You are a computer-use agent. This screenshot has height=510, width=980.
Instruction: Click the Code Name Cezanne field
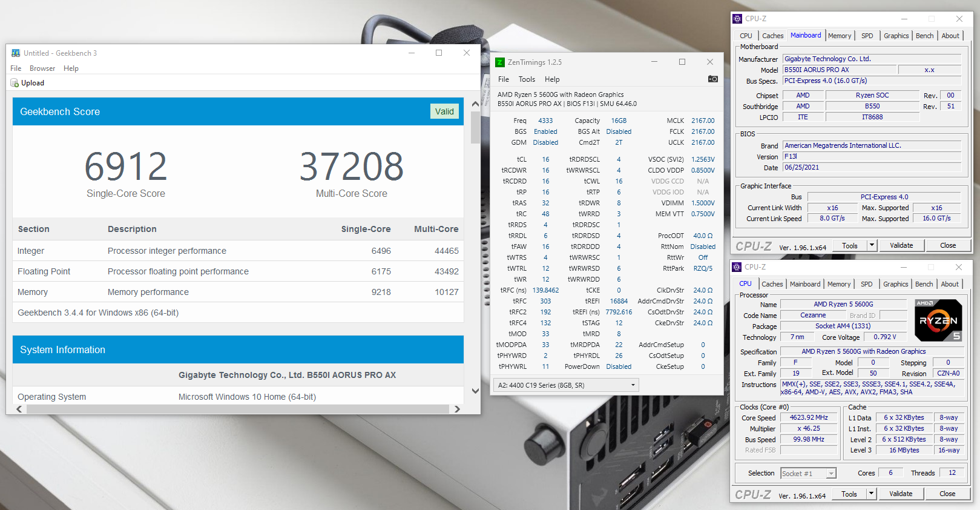coord(813,316)
